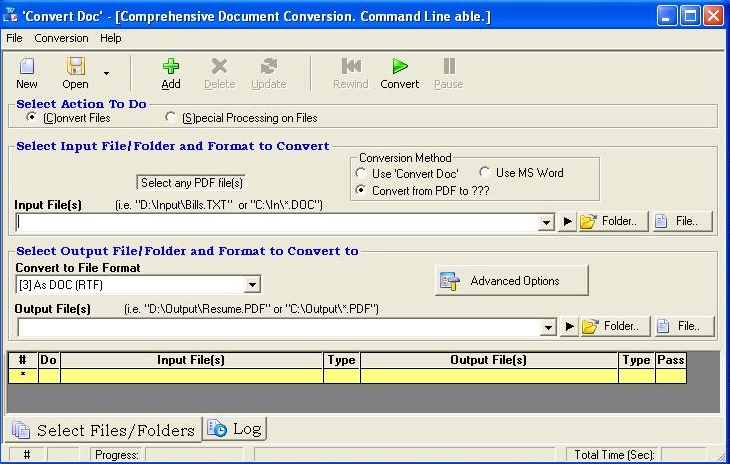Click the Input File(s) column header
The height and width of the screenshot is (464, 730).
191,360
